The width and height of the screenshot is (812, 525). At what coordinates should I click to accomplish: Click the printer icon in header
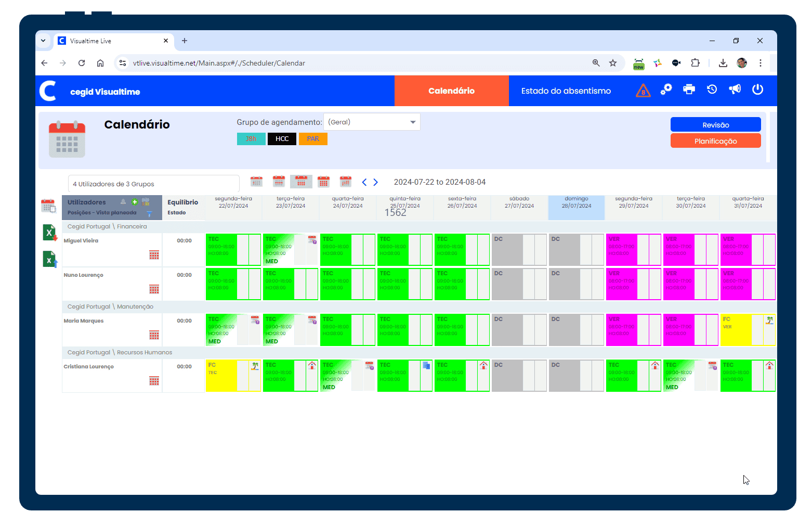pos(689,89)
